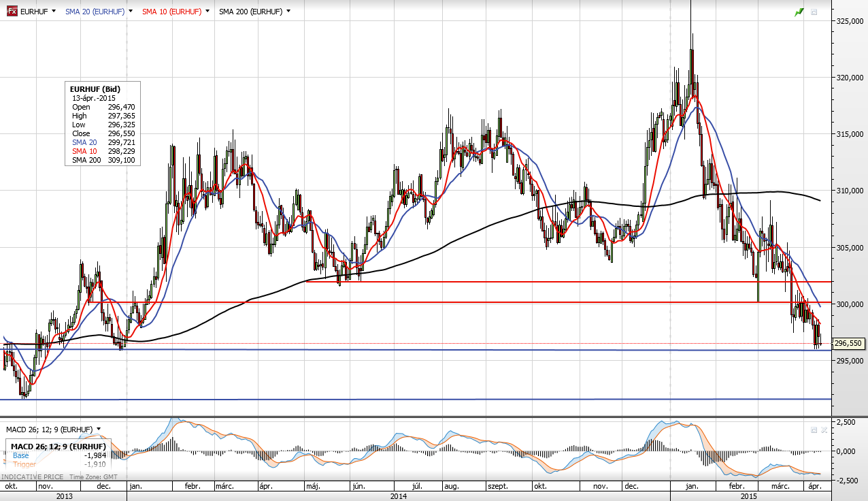Click the SMA 20 299,721 value
The height and width of the screenshot is (501, 868).
tap(120, 142)
